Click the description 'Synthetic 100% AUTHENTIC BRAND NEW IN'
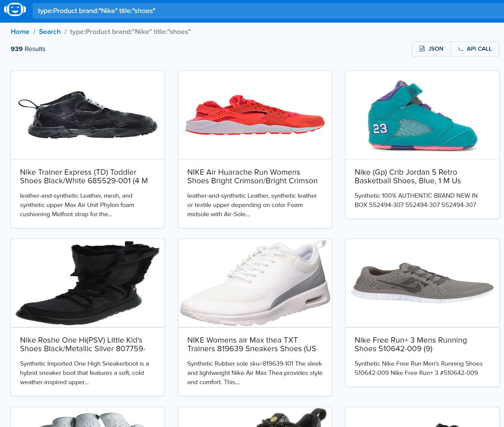Screen dimensions: 504x427 pyautogui.click(x=416, y=196)
